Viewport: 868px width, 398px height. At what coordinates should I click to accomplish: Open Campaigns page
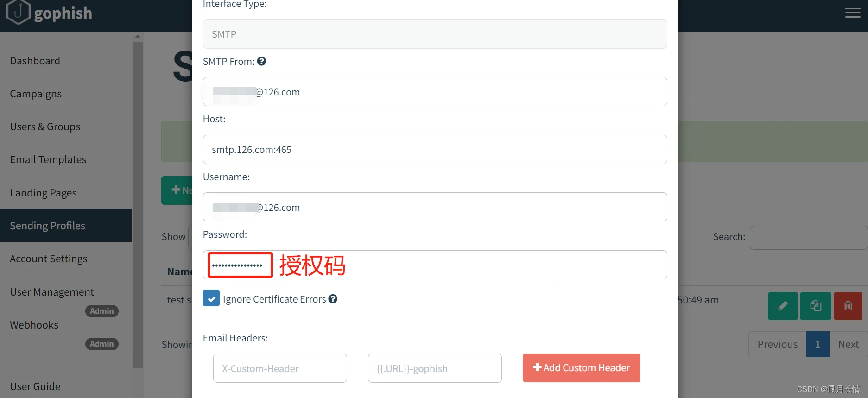[x=36, y=94]
